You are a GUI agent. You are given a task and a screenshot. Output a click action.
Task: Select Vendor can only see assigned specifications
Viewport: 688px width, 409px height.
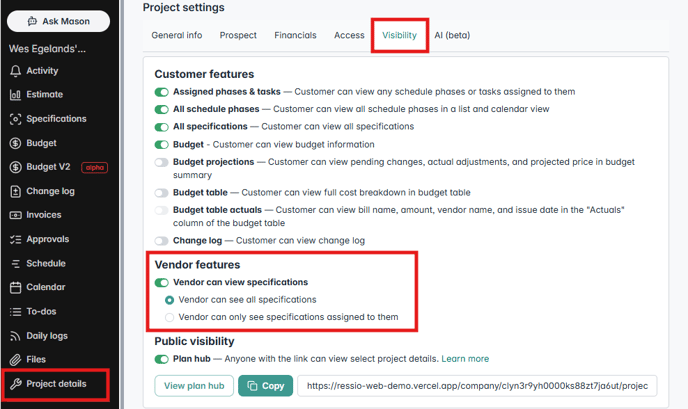(169, 317)
